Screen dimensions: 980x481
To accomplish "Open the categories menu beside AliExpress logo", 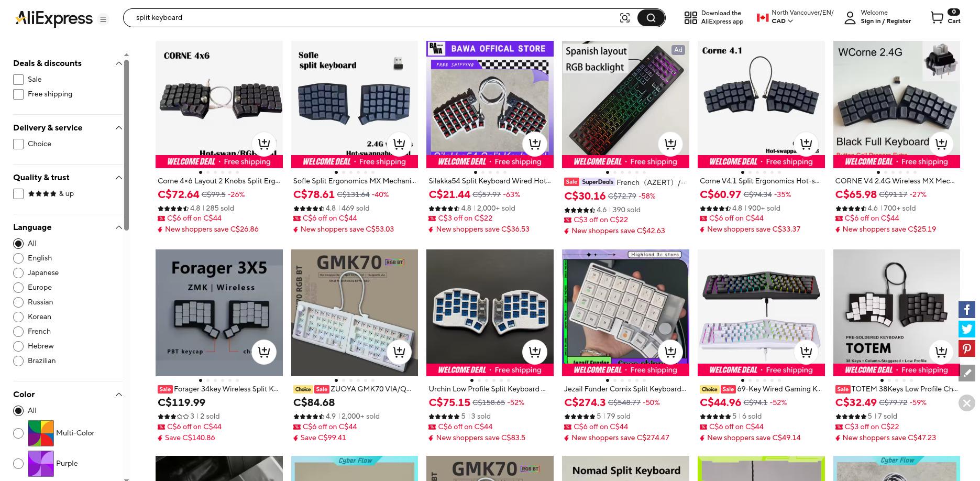I will 103,19.
